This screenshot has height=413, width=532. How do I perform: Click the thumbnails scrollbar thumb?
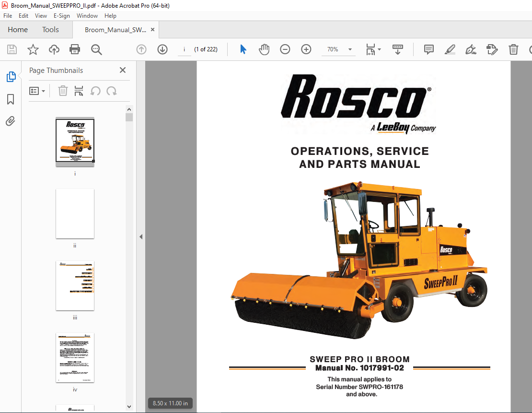[x=129, y=117]
